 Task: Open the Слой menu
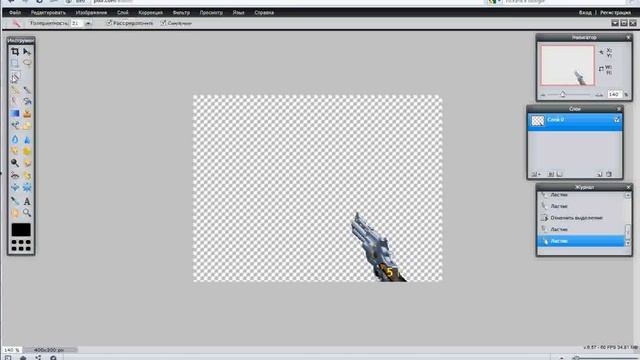point(122,13)
